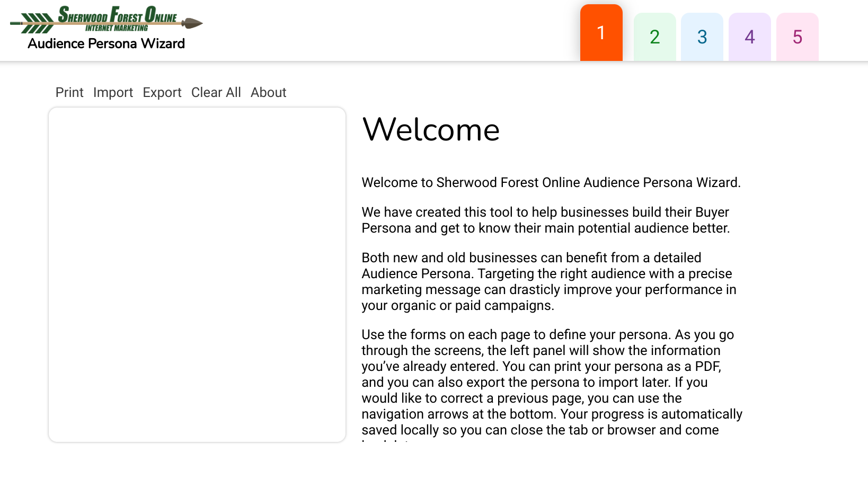Choose Export from the menu row
Viewport: 868px width, 488px height.
tap(162, 93)
